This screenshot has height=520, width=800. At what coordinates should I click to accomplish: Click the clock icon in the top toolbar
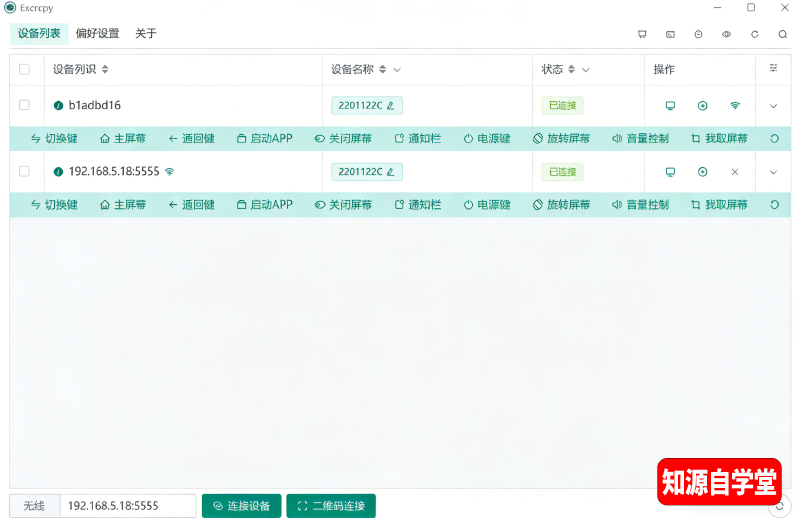698,34
